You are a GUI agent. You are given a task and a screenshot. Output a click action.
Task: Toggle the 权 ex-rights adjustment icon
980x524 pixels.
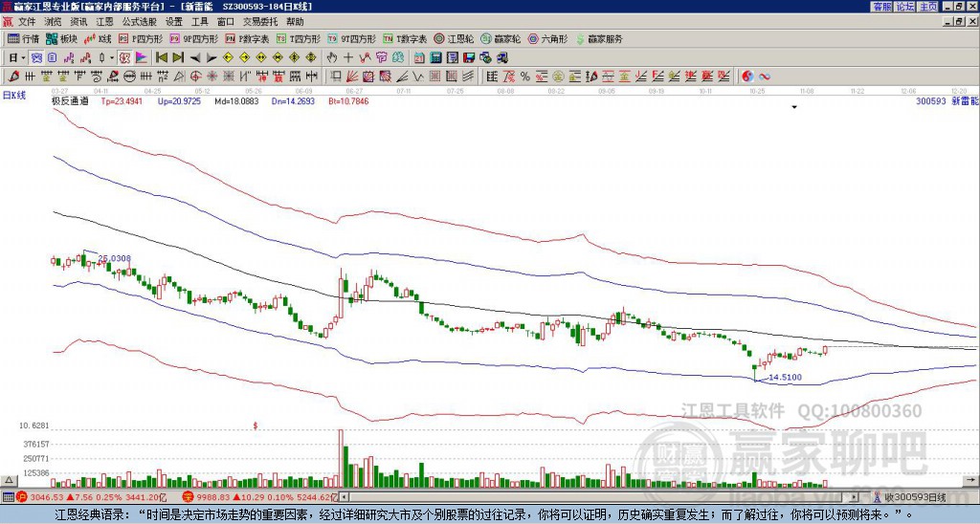[124, 57]
